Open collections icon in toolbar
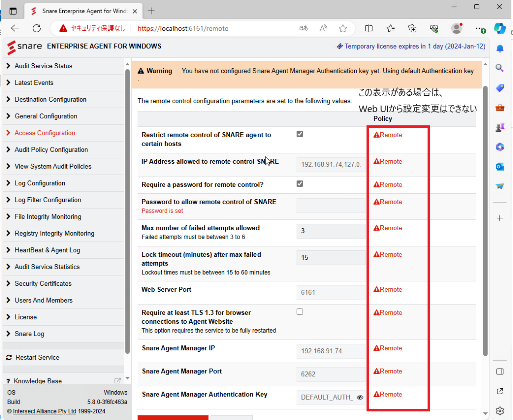The height and width of the screenshot is (420, 513). pos(412,28)
